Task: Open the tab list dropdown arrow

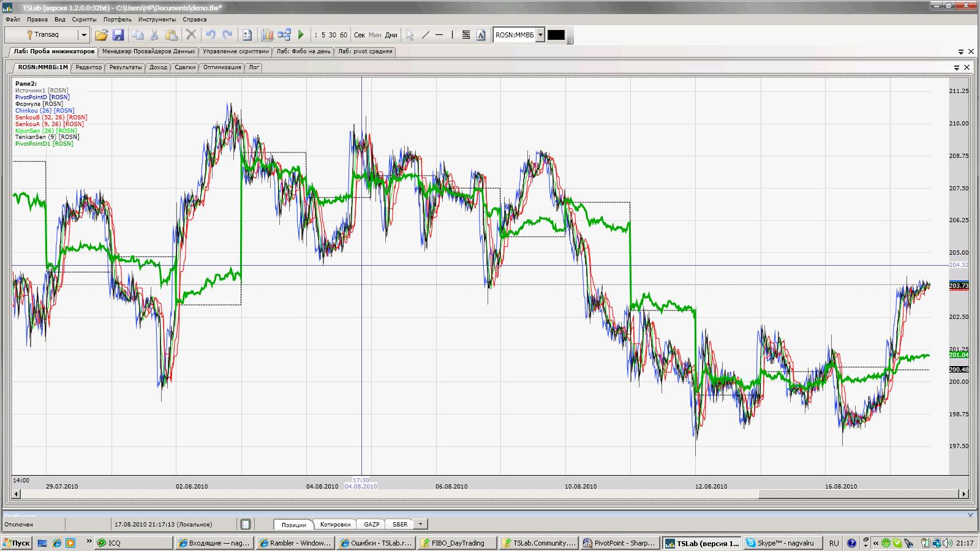Action: click(960, 52)
